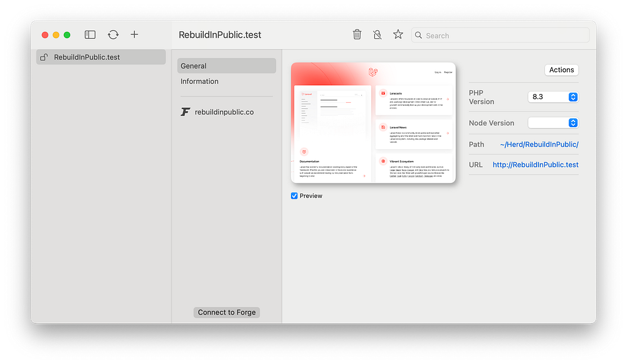Click the crossed-out lock unsecure icon
The image size is (627, 364).
[x=377, y=34]
